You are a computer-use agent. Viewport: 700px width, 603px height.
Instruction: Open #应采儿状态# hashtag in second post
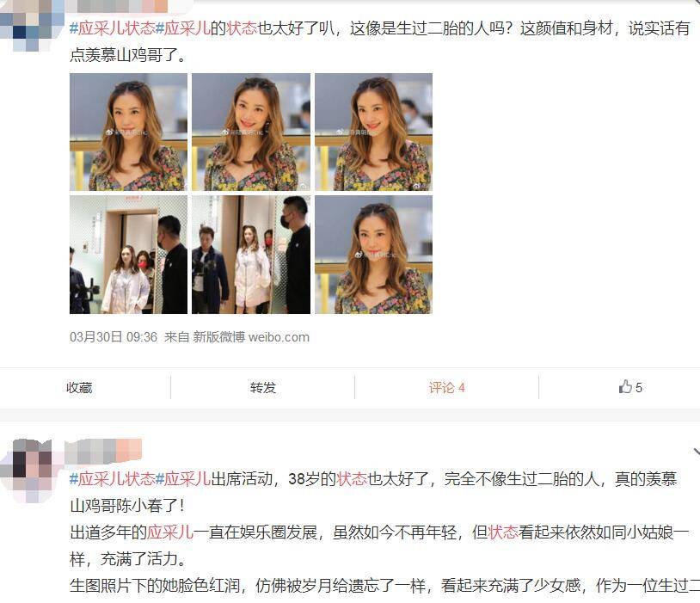[x=113, y=479]
